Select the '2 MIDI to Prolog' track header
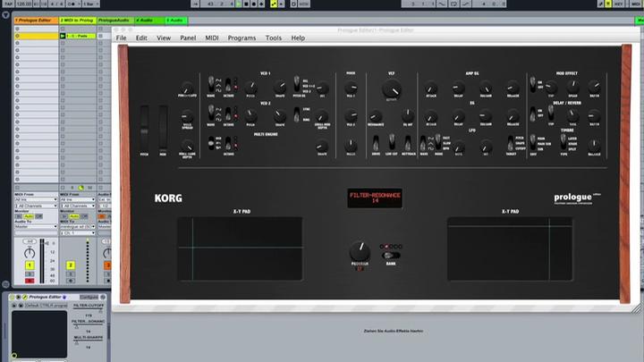 pos(78,20)
